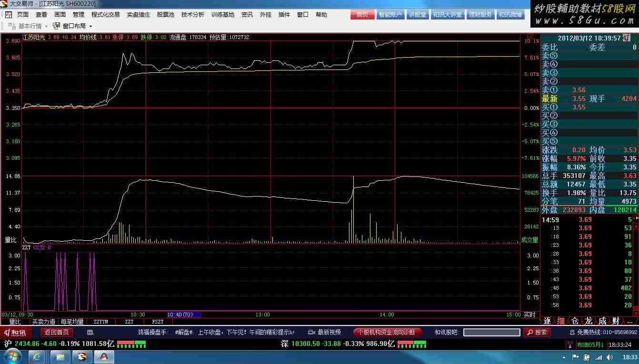Image resolution: width=639 pixels, height=364 pixels.
Task: Open the 程式化交易 menu
Action: [x=106, y=15]
